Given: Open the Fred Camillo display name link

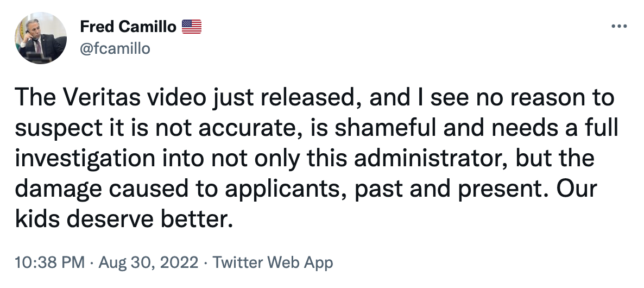Looking at the screenshot, I should coord(128,26).
